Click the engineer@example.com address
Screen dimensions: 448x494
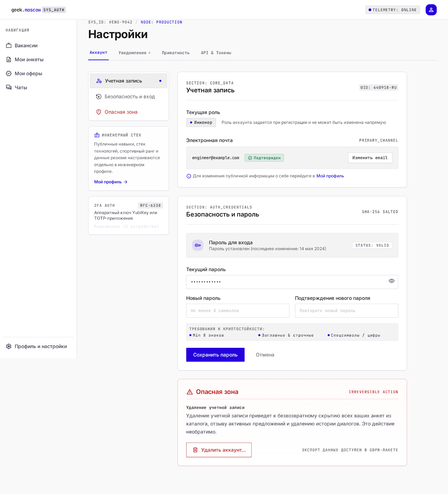point(216,158)
